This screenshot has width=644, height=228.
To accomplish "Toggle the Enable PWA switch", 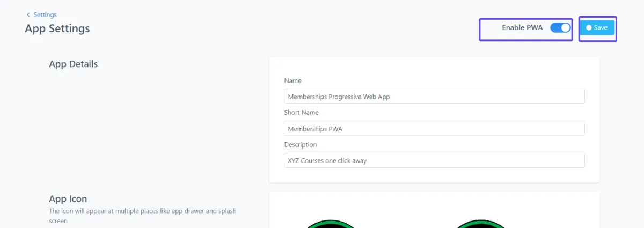I will (560, 27).
